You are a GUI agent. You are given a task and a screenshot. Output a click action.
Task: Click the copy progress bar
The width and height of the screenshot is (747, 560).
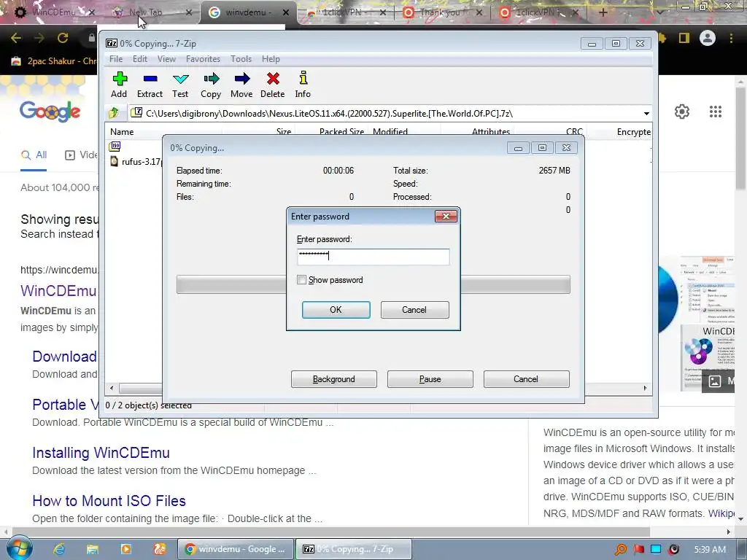pyautogui.click(x=373, y=284)
